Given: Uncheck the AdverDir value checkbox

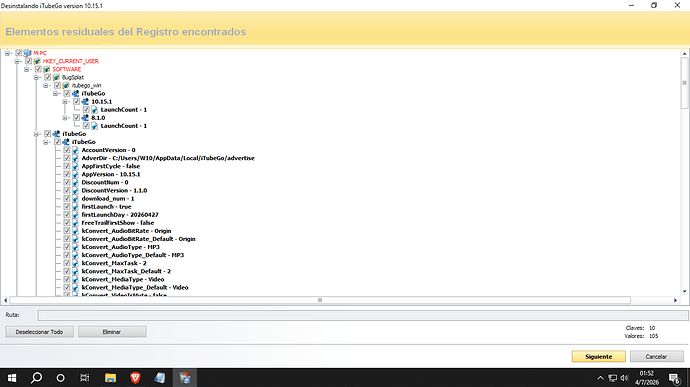Looking at the screenshot, I should pyautogui.click(x=66, y=158).
